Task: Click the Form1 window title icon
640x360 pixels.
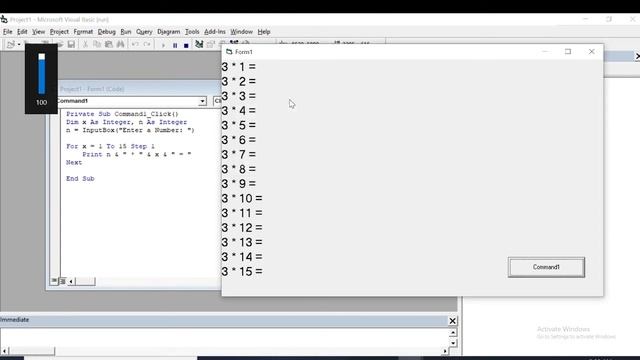Action: [229, 52]
